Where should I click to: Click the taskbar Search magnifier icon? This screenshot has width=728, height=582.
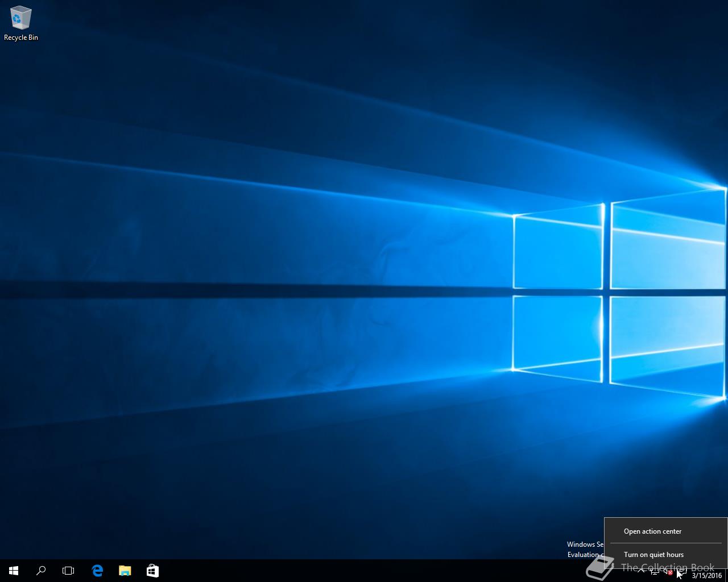coord(41,571)
